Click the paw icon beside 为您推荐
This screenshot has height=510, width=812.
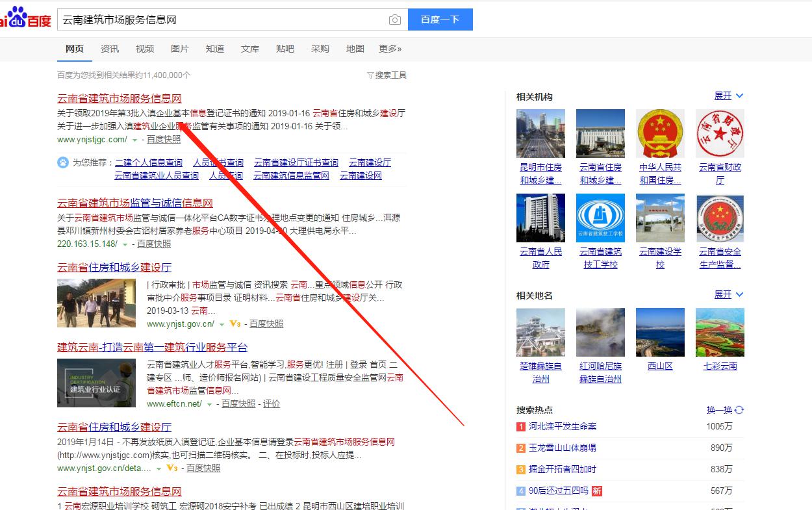63,162
